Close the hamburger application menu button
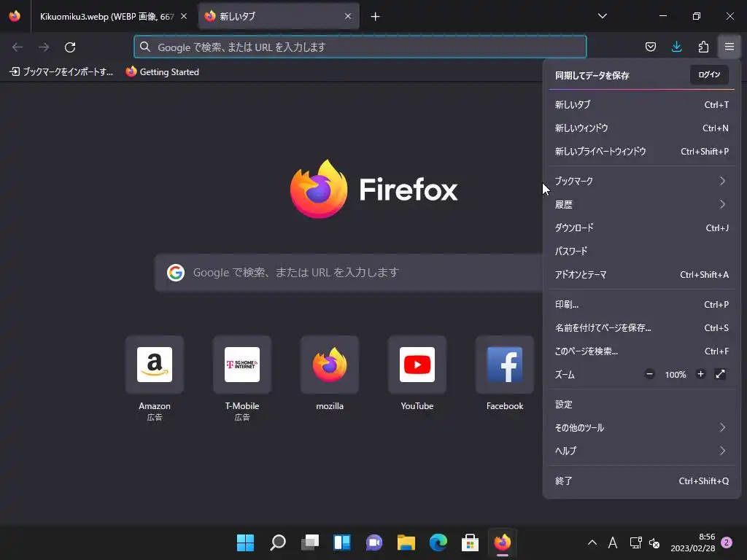Viewport: 747px width, 560px height. [729, 47]
